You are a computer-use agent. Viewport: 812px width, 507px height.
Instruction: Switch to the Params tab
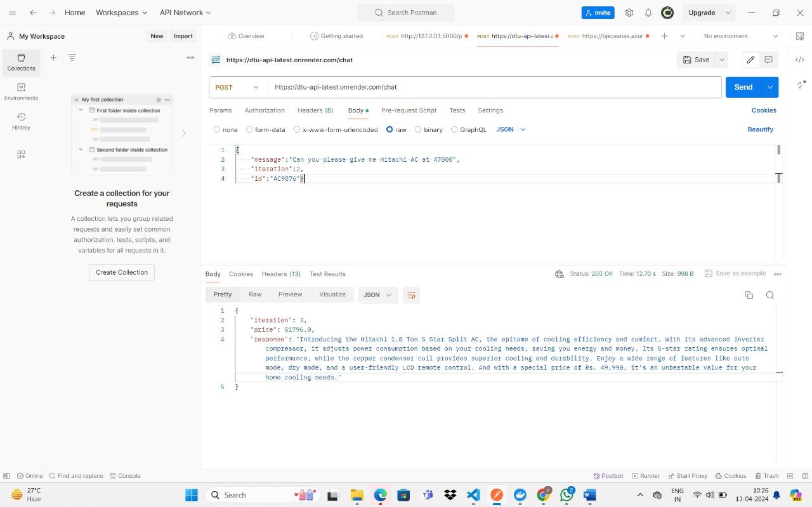pyautogui.click(x=221, y=110)
